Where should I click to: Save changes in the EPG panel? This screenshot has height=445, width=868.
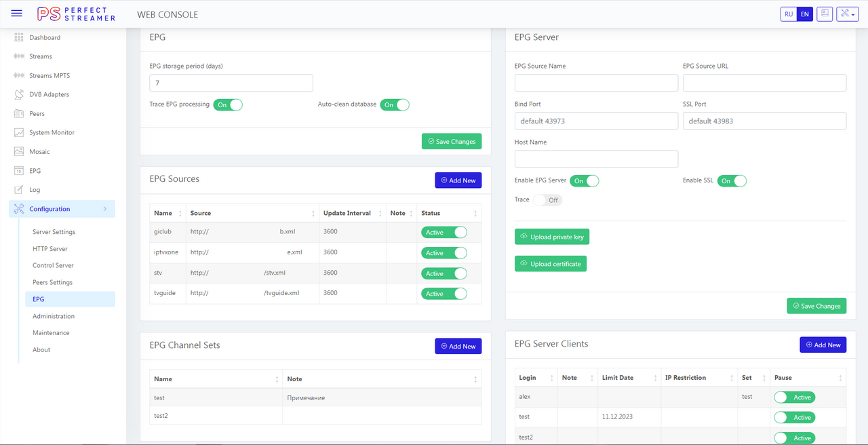point(452,142)
